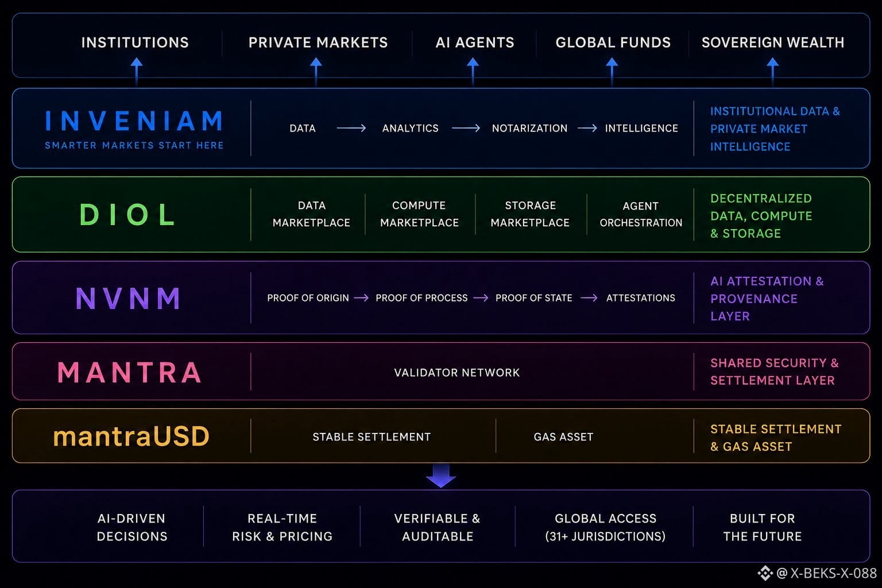Select the PROOF OF ORIGIN step
This screenshot has height=588, width=882.
[308, 298]
